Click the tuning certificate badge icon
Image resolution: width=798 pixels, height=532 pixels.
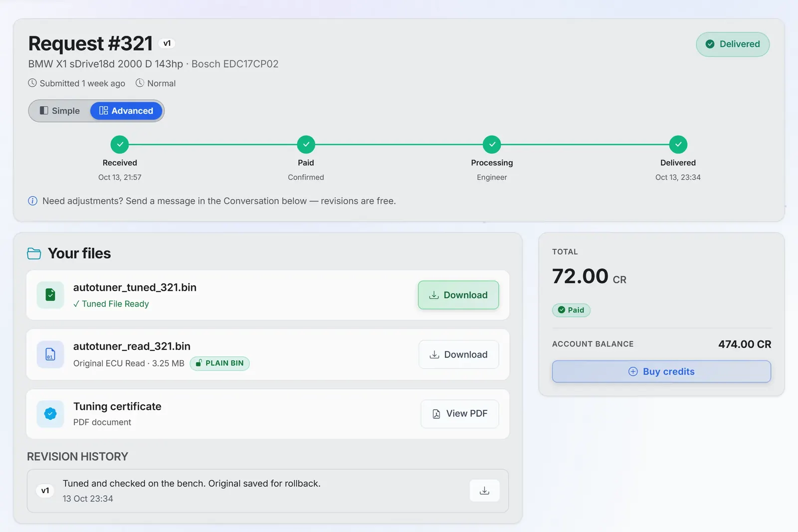[50, 414]
